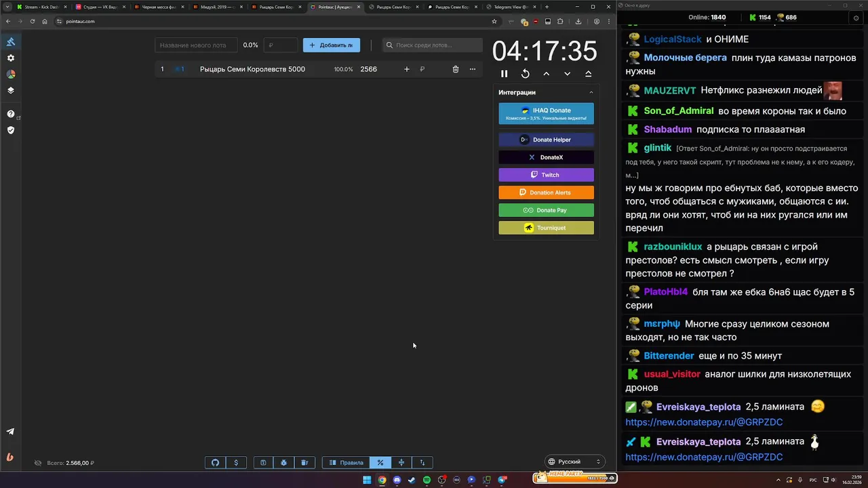Screen dimensions: 868x488
Task: Click the save/archive bottom toolbar icon
Action: pyautogui.click(x=263, y=463)
